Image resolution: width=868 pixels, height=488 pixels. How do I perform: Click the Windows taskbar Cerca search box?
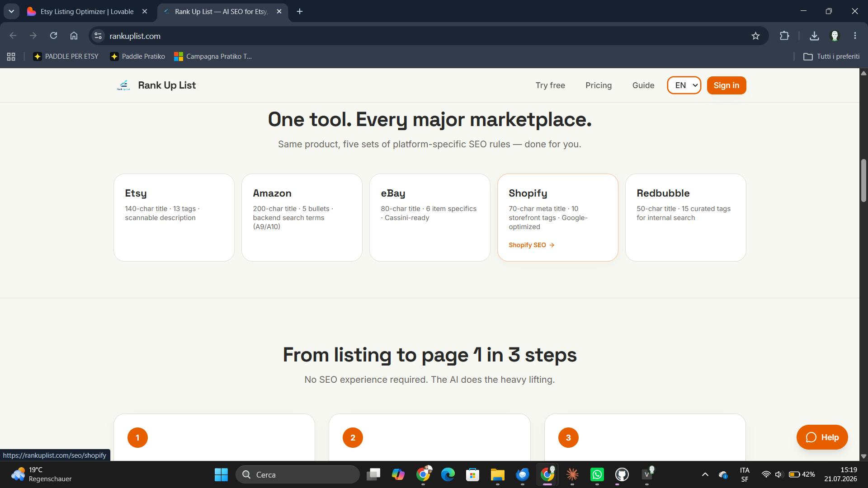297,474
